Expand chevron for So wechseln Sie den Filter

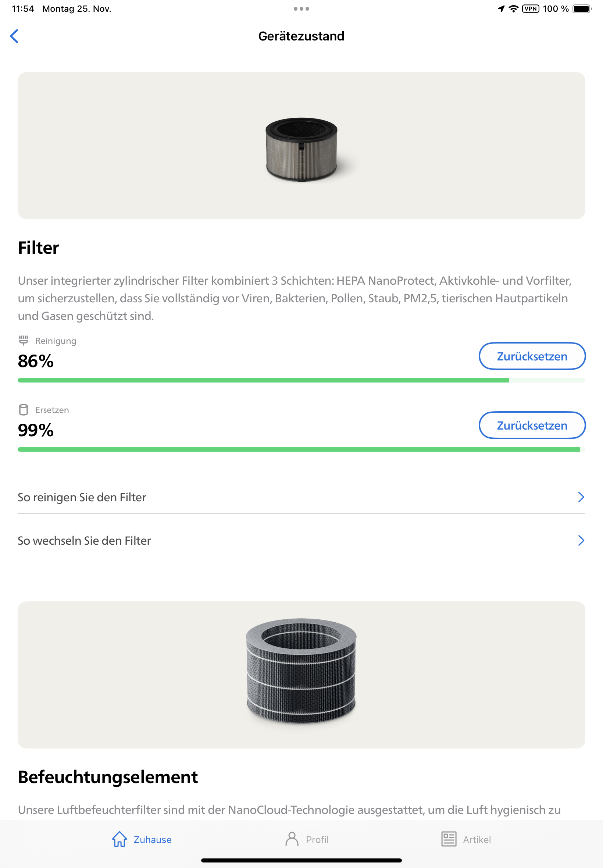(x=581, y=541)
